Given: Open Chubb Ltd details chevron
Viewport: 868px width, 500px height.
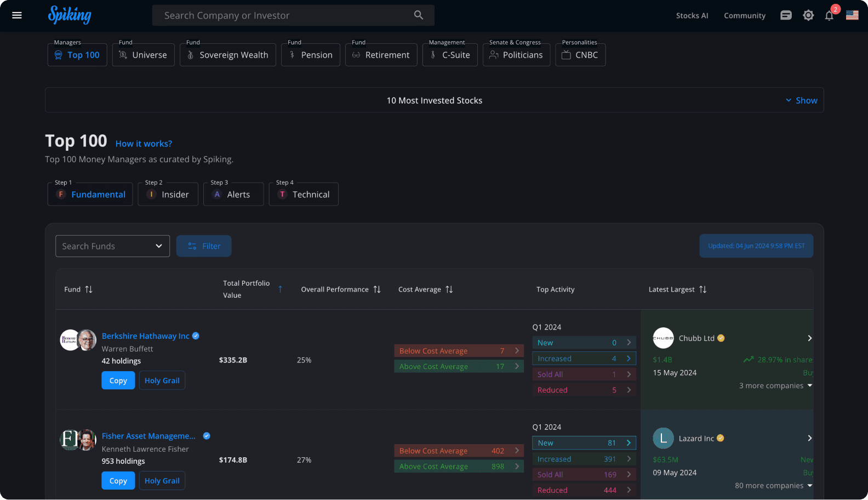Looking at the screenshot, I should 809,338.
